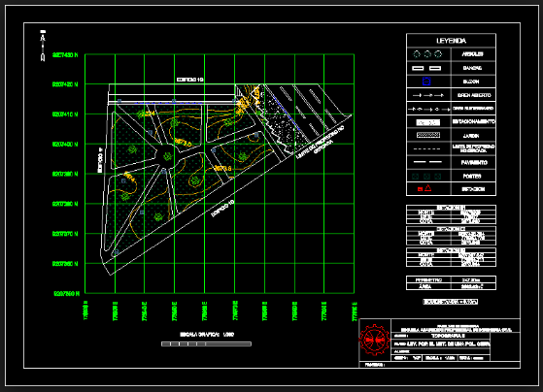Click the north arrow symbol
Image resolution: width=543 pixels, height=392 pixels.
click(x=43, y=46)
